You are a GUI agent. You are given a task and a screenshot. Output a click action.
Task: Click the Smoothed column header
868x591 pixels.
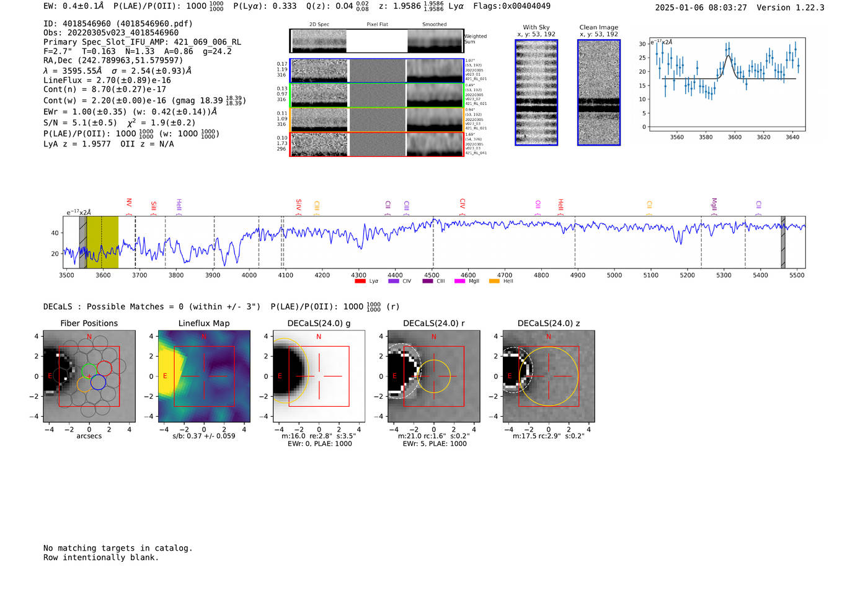point(435,25)
